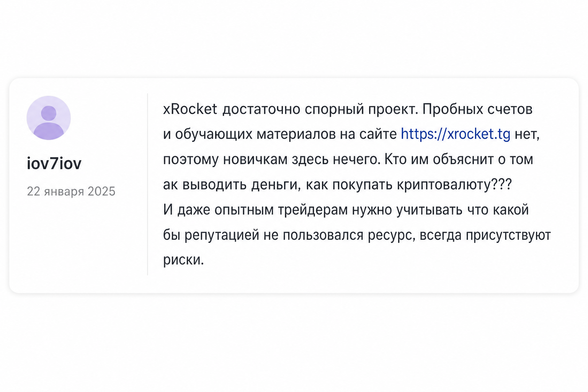Click "и обучающих материалов на сайте" text
Viewport: 588px width, 392px height.
click(x=280, y=134)
